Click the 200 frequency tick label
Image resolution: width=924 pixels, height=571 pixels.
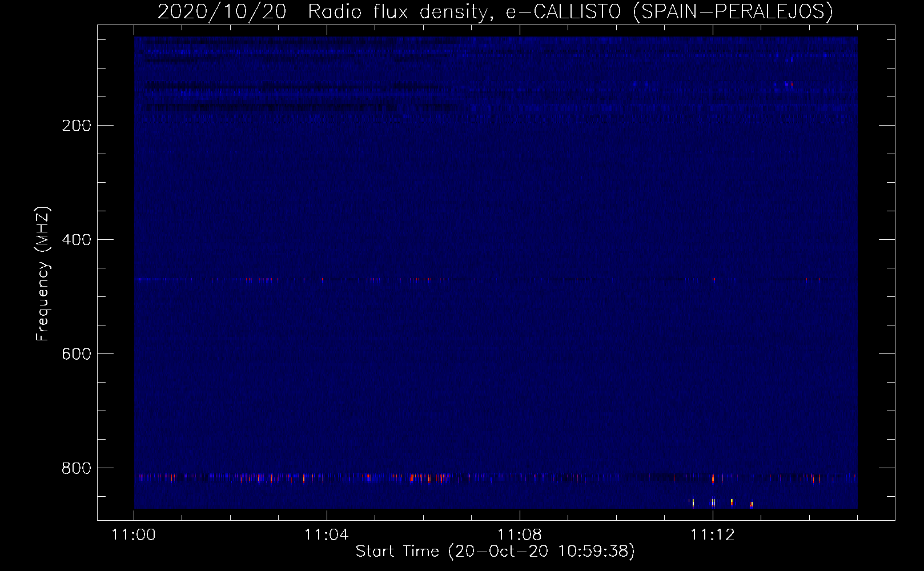click(77, 126)
